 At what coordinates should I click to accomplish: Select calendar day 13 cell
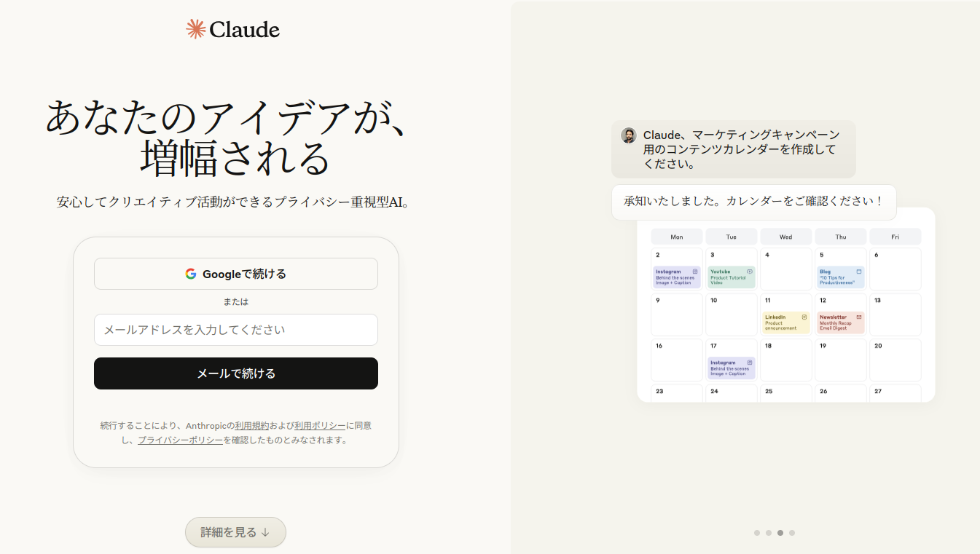pyautogui.click(x=895, y=314)
